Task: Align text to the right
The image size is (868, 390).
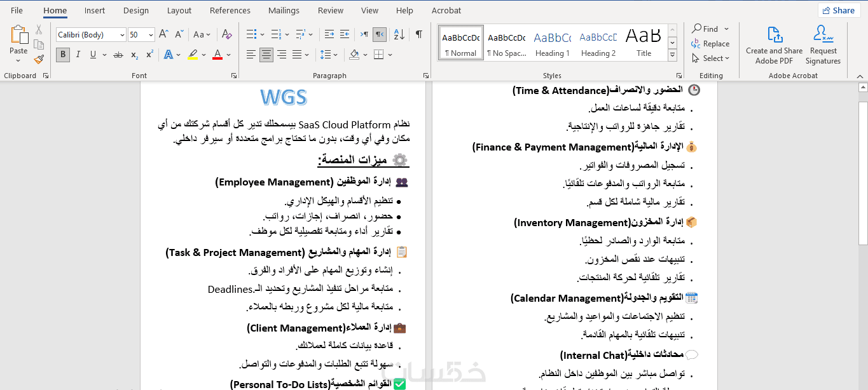Action: [x=282, y=55]
